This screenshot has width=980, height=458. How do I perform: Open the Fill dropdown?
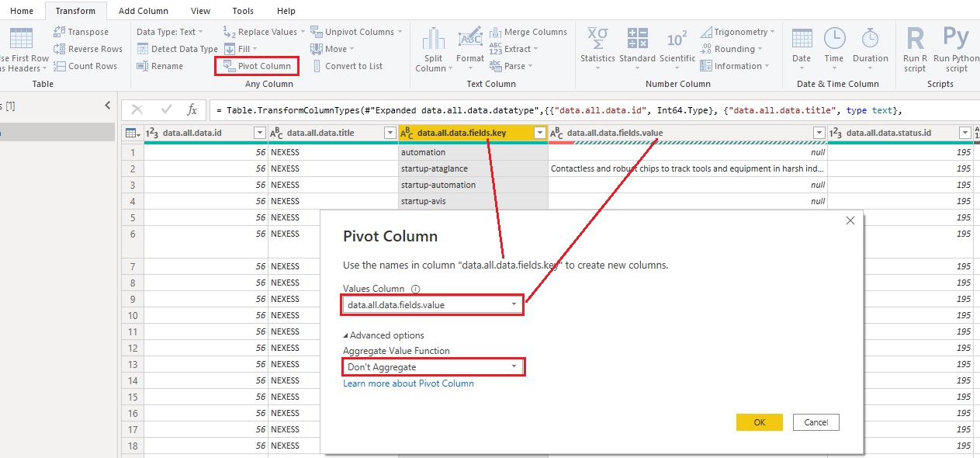pos(240,49)
